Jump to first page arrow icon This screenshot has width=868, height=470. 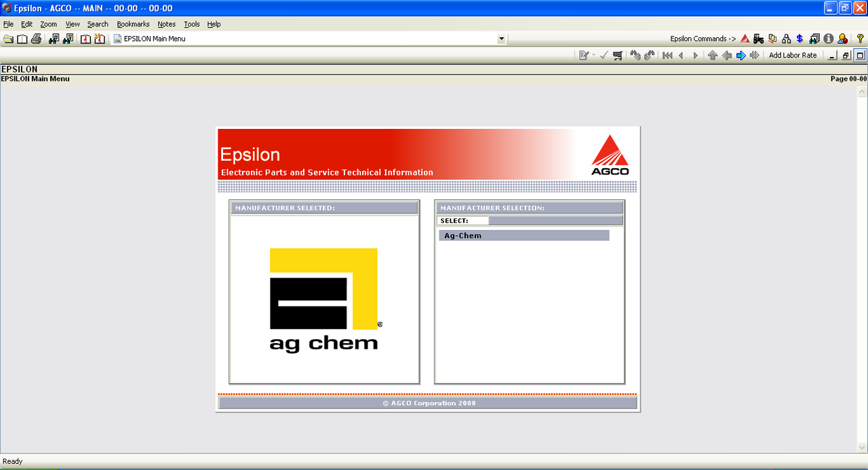tap(668, 56)
